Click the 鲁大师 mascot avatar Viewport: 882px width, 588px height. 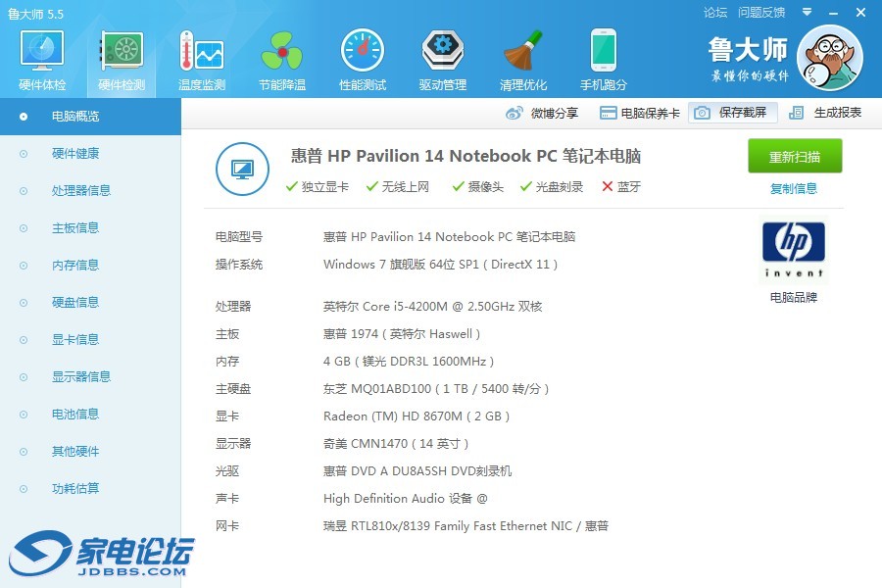tap(830, 58)
